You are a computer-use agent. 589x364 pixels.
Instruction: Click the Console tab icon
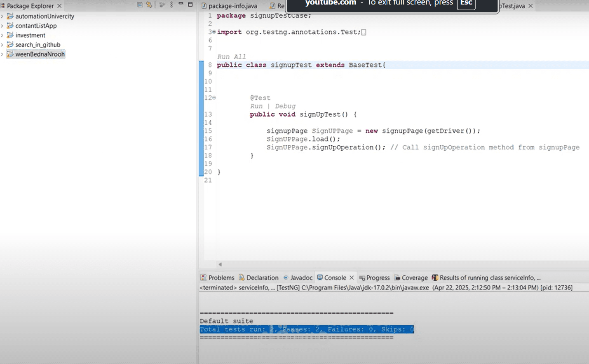(x=320, y=278)
